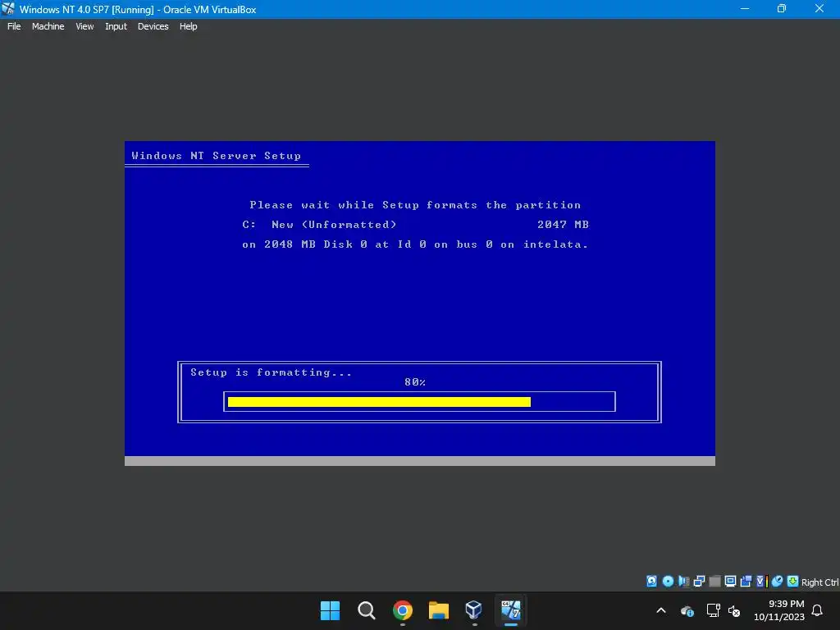Open the Machine menu

click(x=48, y=26)
